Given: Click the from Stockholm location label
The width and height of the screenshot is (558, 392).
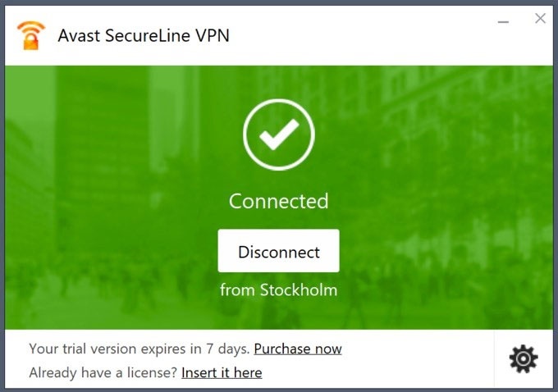Looking at the screenshot, I should point(278,289).
